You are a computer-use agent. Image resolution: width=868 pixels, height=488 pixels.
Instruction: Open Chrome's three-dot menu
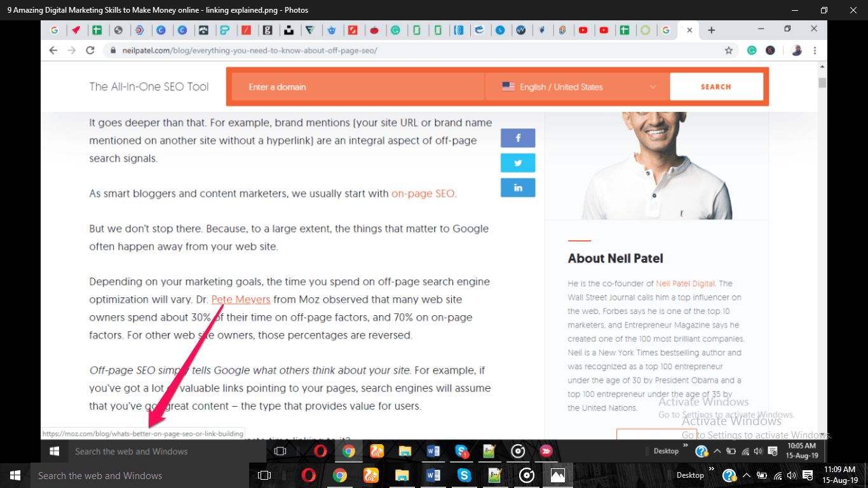click(815, 50)
